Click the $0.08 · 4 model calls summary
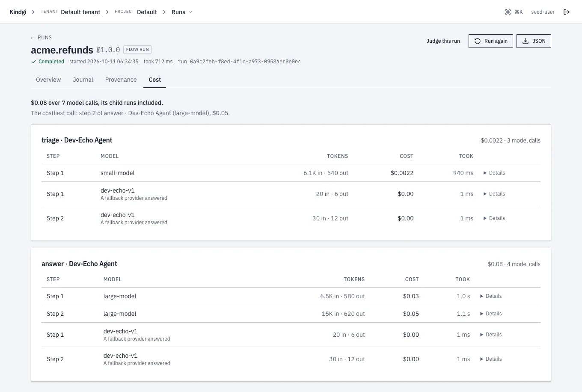582x392 pixels. click(514, 264)
